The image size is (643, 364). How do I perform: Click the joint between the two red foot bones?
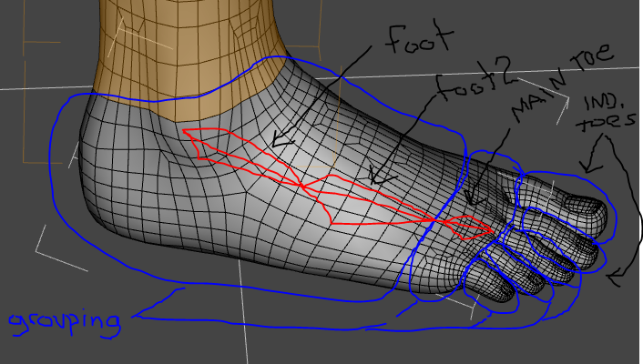point(301,186)
